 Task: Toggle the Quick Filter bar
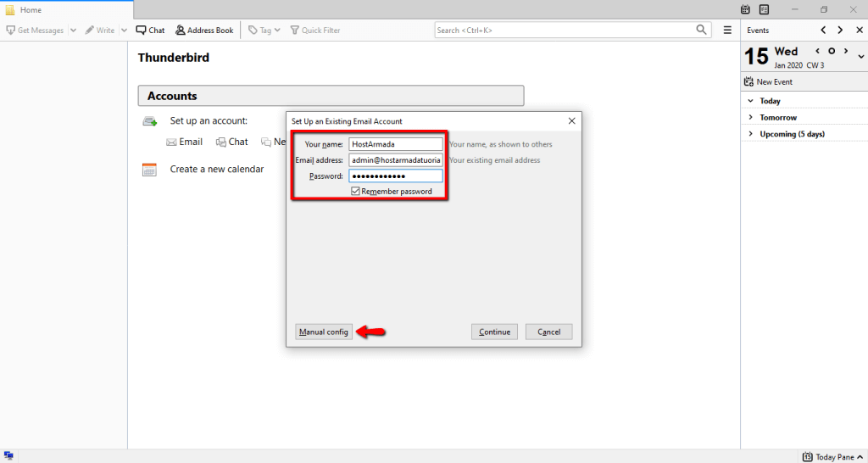coord(315,31)
